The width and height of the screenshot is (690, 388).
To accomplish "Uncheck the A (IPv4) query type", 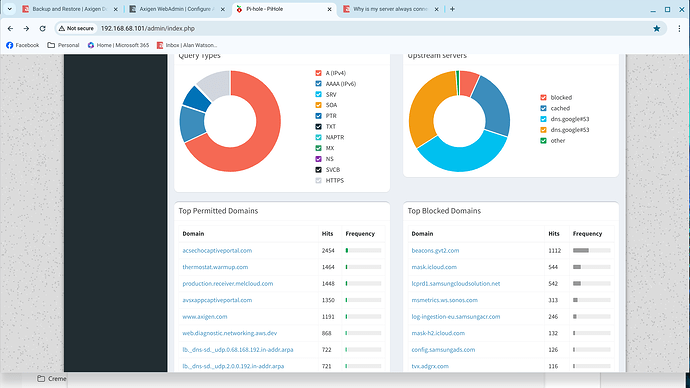I will tap(318, 73).
